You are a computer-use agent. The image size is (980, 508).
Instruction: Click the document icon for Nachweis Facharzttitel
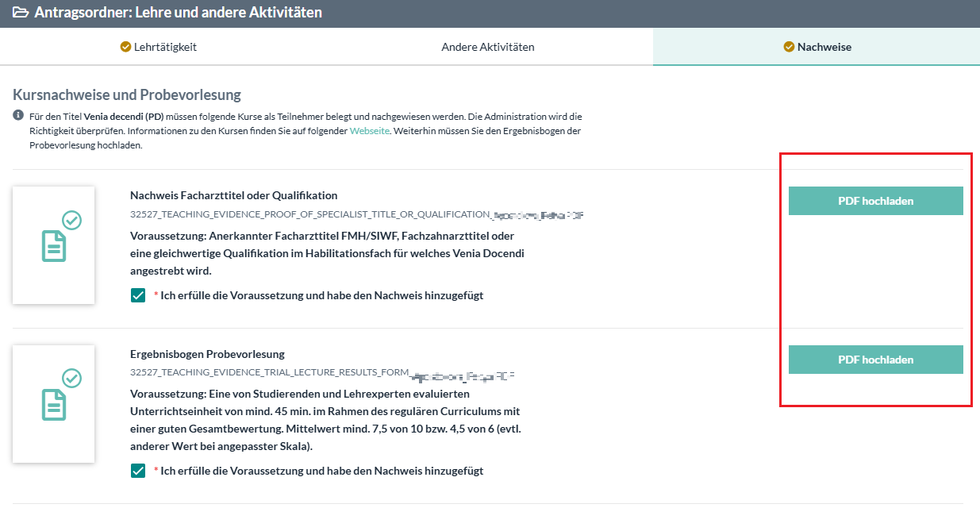click(x=53, y=247)
